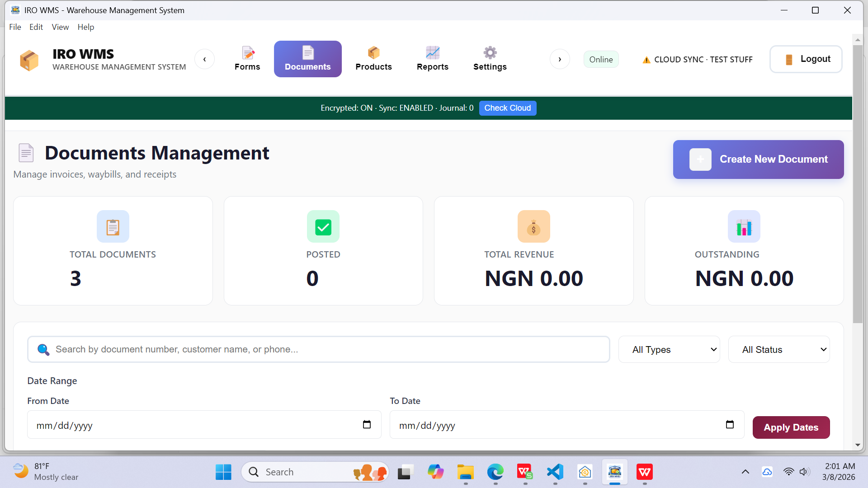Click the Check Cloud button

coord(507,108)
